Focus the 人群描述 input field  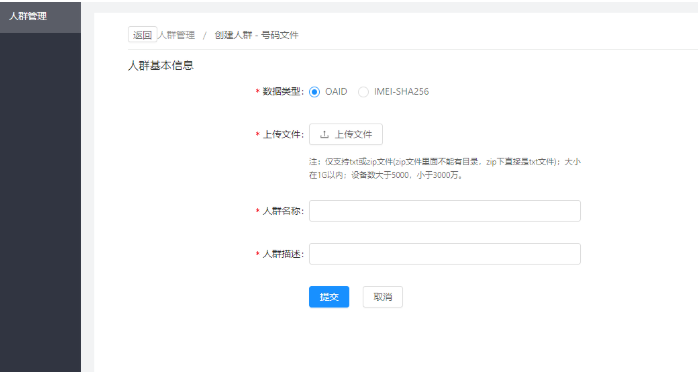[445, 254]
